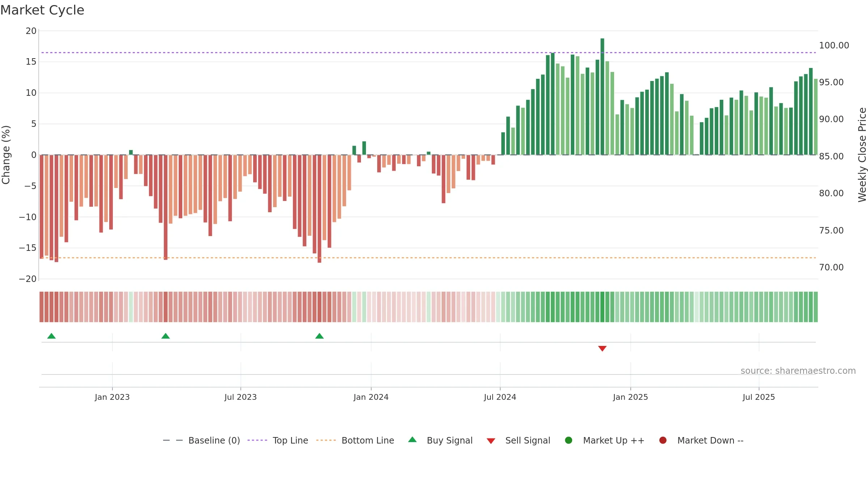
Task: Click the 100.00 price axis value
Action: tap(834, 46)
